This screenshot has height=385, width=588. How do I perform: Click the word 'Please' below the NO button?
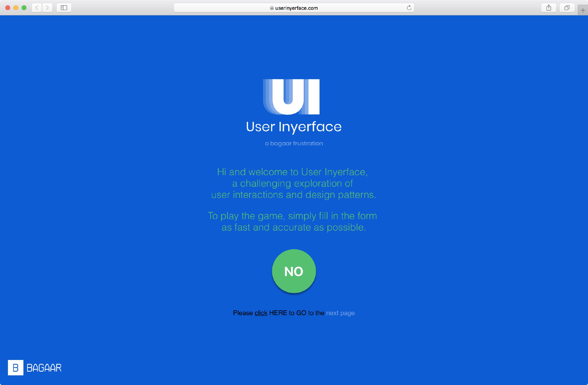point(243,313)
